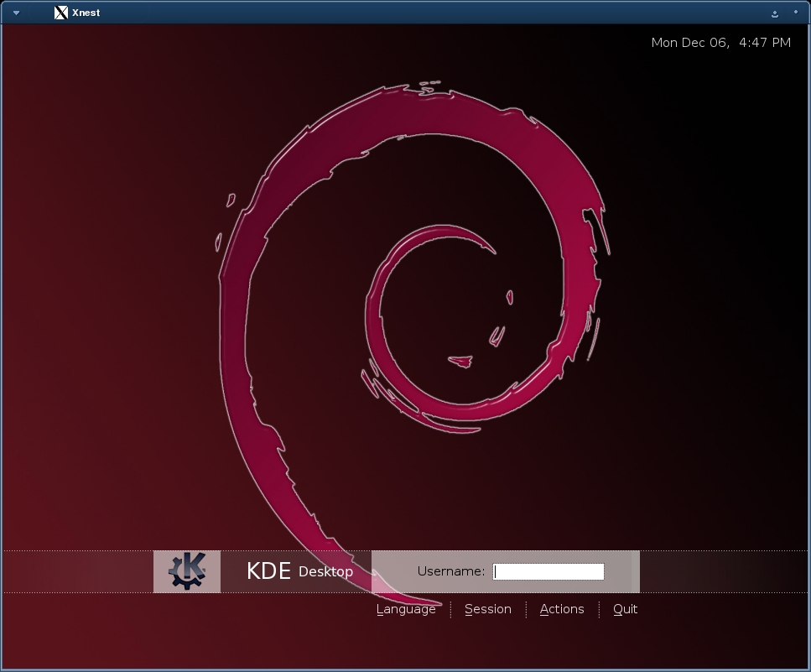Open the Language menu
Viewport: 811px width, 672px height.
406,609
